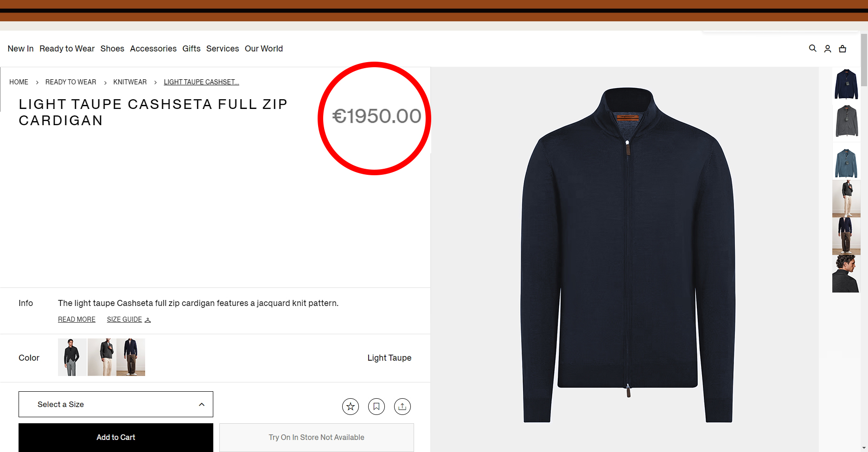Screen dimensions: 868x452
Task: Open the Accessories menu
Action: pyautogui.click(x=153, y=49)
